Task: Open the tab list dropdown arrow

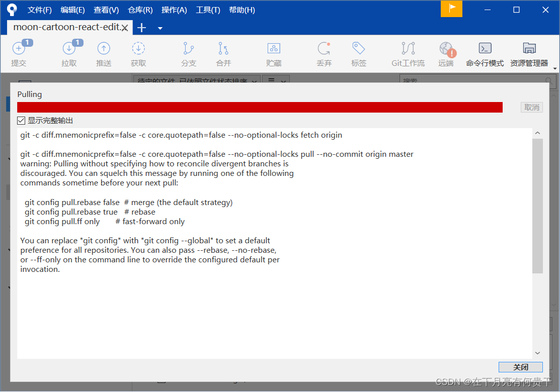Action: pyautogui.click(x=160, y=28)
